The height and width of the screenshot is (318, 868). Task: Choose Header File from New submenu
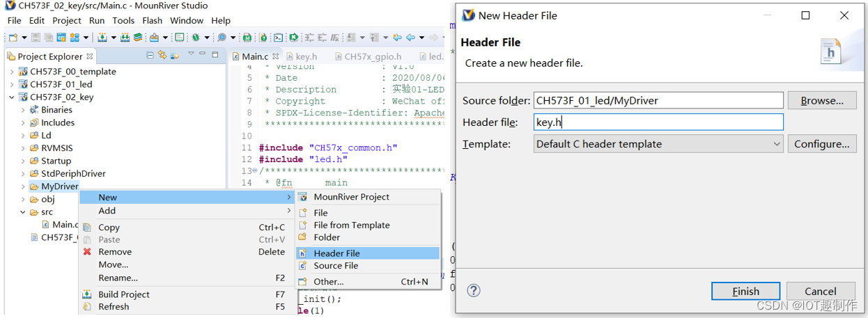tap(369, 253)
